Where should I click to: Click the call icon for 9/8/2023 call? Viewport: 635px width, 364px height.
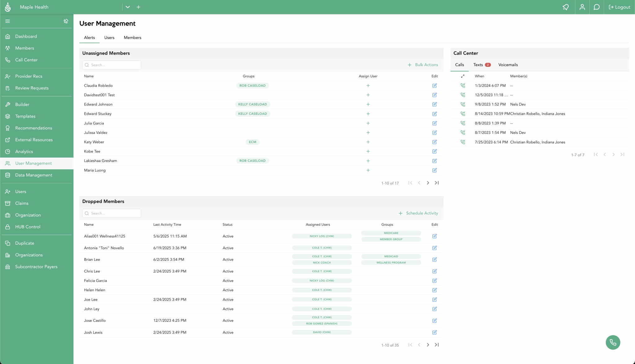(463, 104)
